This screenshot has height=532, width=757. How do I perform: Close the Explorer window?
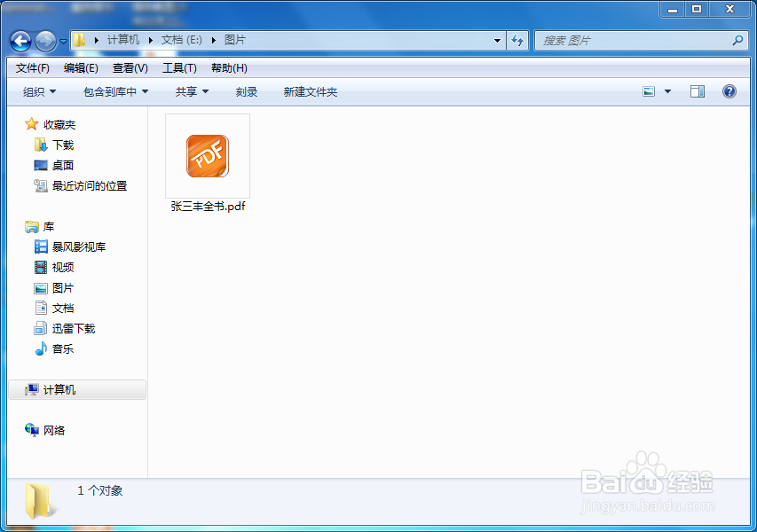(729, 9)
